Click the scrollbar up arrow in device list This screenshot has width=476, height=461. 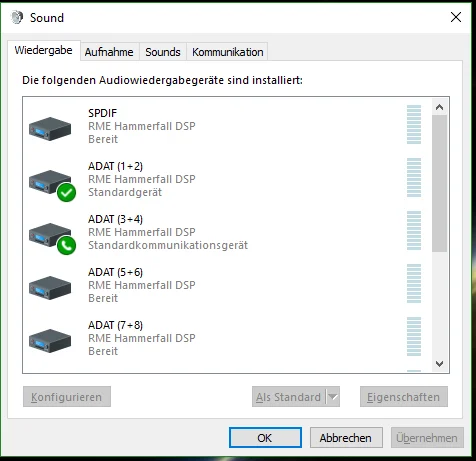tap(439, 107)
